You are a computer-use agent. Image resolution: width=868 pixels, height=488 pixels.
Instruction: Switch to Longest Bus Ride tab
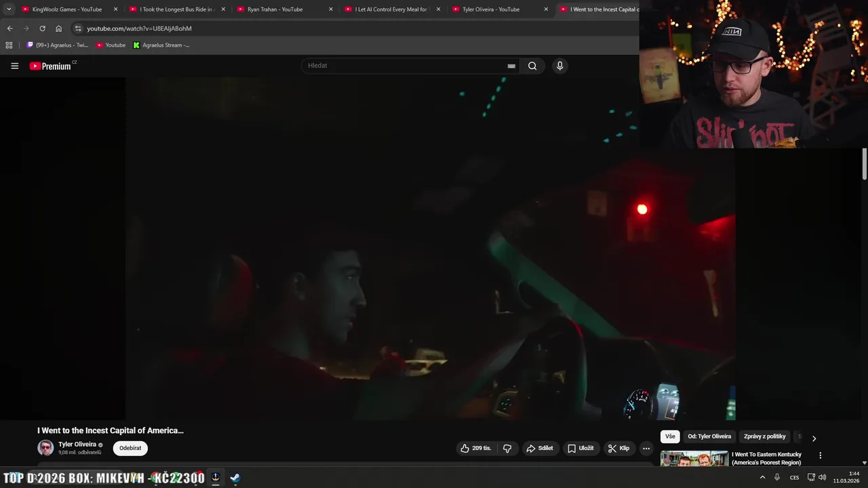pyautogui.click(x=176, y=9)
